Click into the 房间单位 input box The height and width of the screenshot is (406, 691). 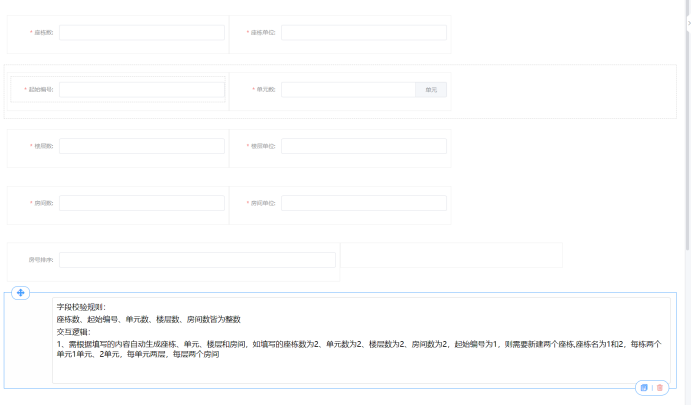(364, 203)
